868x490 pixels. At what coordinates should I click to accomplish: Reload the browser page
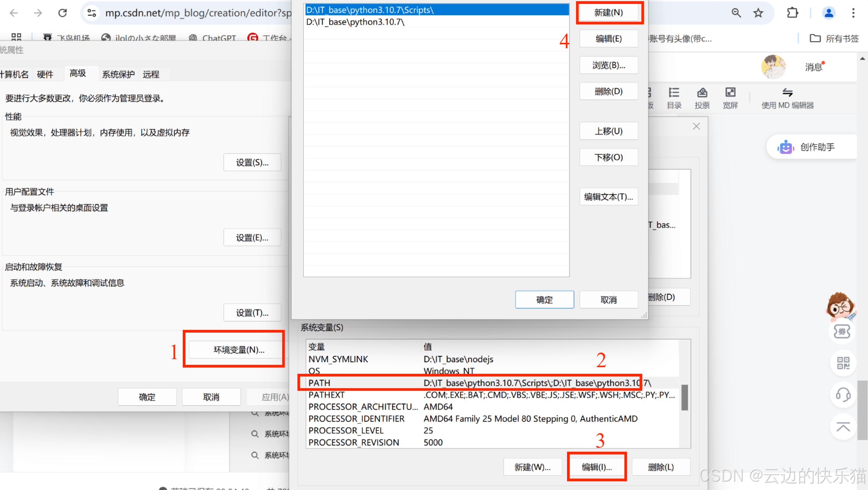click(63, 13)
